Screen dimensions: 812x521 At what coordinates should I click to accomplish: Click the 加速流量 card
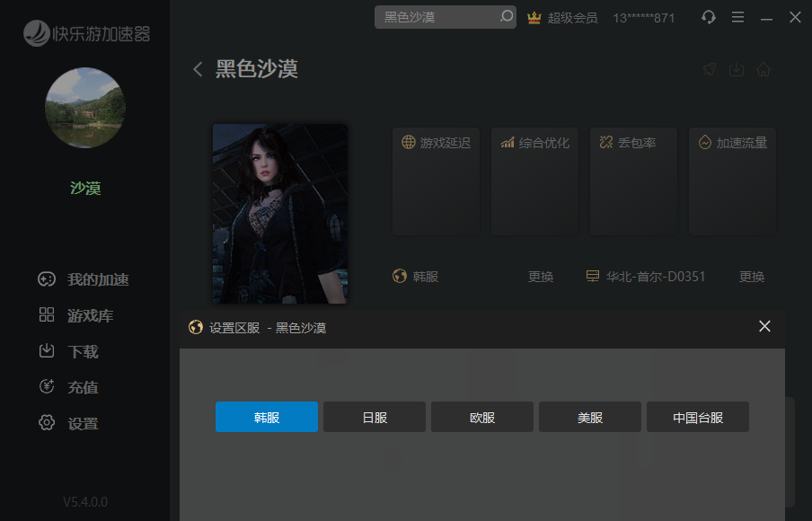(732, 181)
